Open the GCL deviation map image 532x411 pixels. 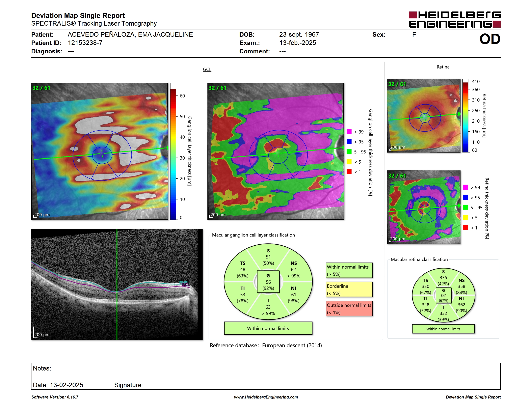click(x=276, y=151)
